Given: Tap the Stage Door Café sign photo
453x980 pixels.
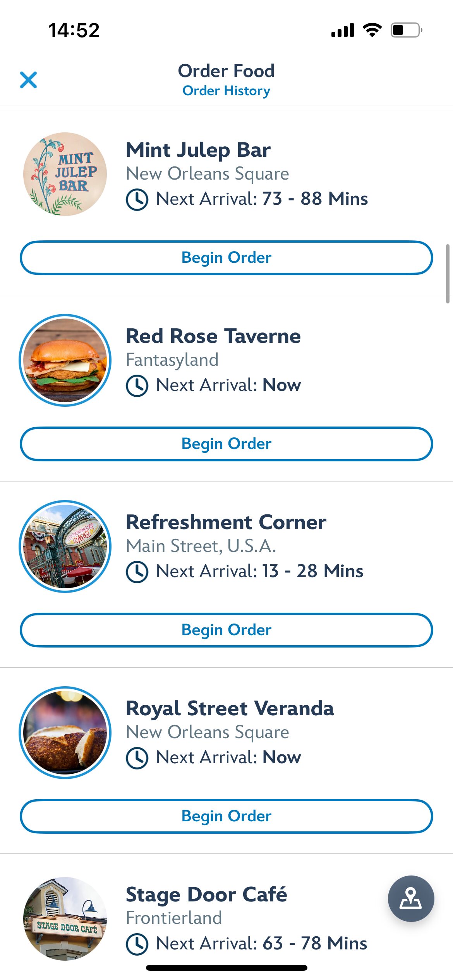Looking at the screenshot, I should [x=65, y=918].
